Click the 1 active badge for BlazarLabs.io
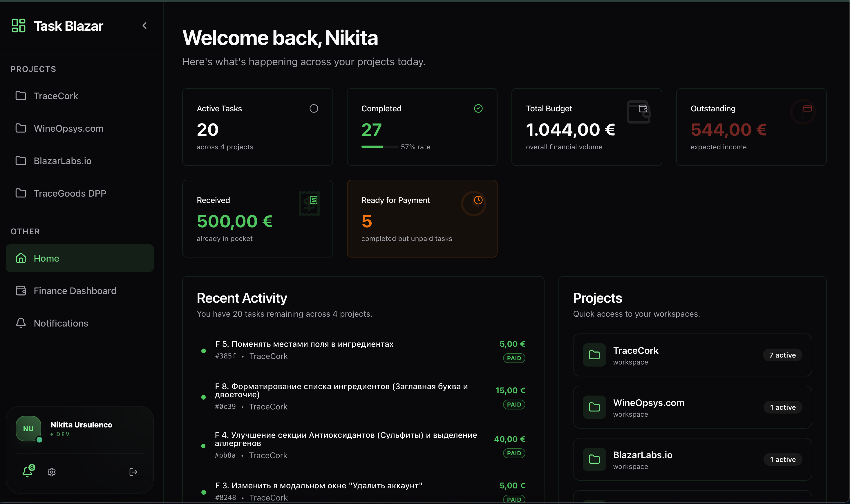The width and height of the screenshot is (850, 504). (x=783, y=460)
